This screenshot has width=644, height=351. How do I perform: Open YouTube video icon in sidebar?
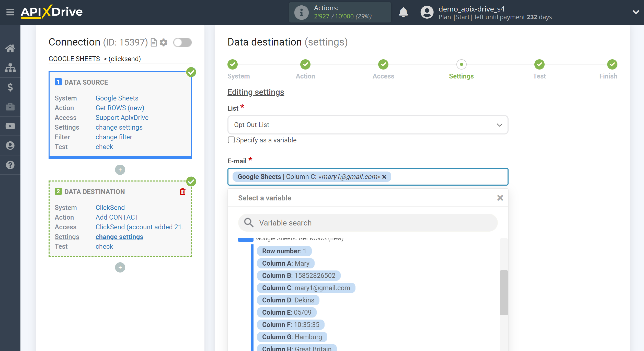pyautogui.click(x=10, y=126)
